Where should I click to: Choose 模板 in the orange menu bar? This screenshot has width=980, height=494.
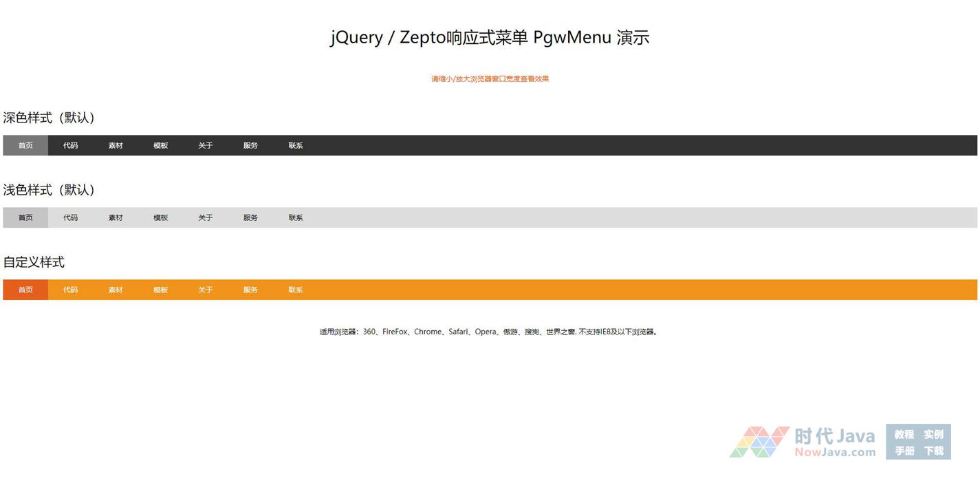pos(161,290)
